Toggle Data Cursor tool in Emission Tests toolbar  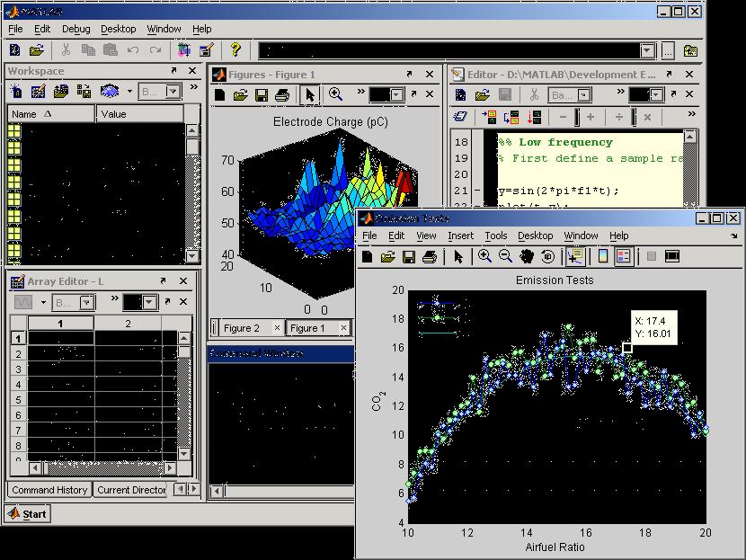[x=575, y=256]
